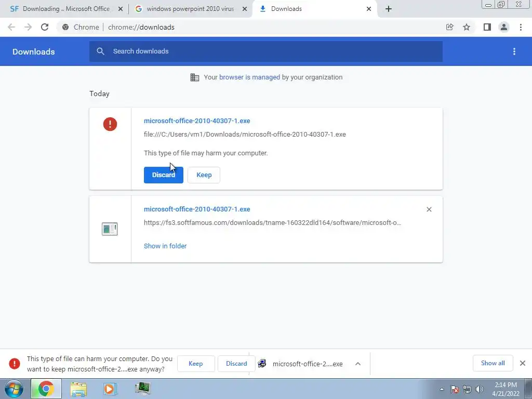Click the exe file icon in download shelf
This screenshot has height=399, width=532.
click(x=262, y=364)
